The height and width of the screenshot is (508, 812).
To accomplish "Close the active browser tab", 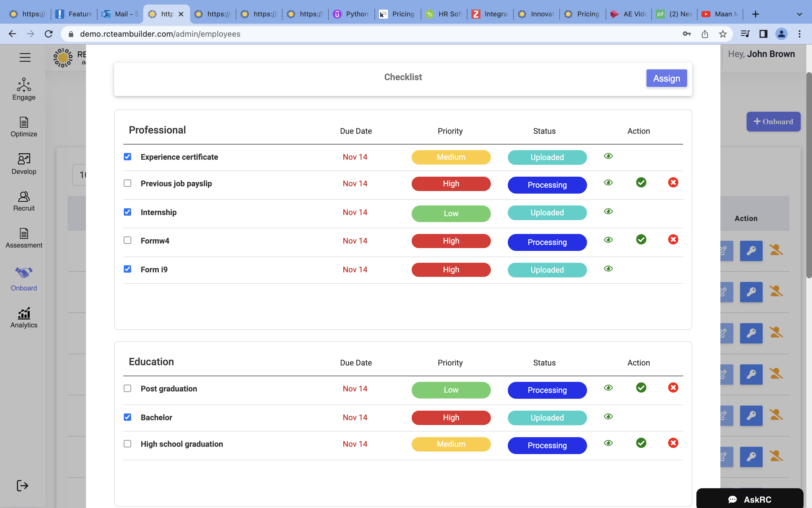I will (x=181, y=14).
